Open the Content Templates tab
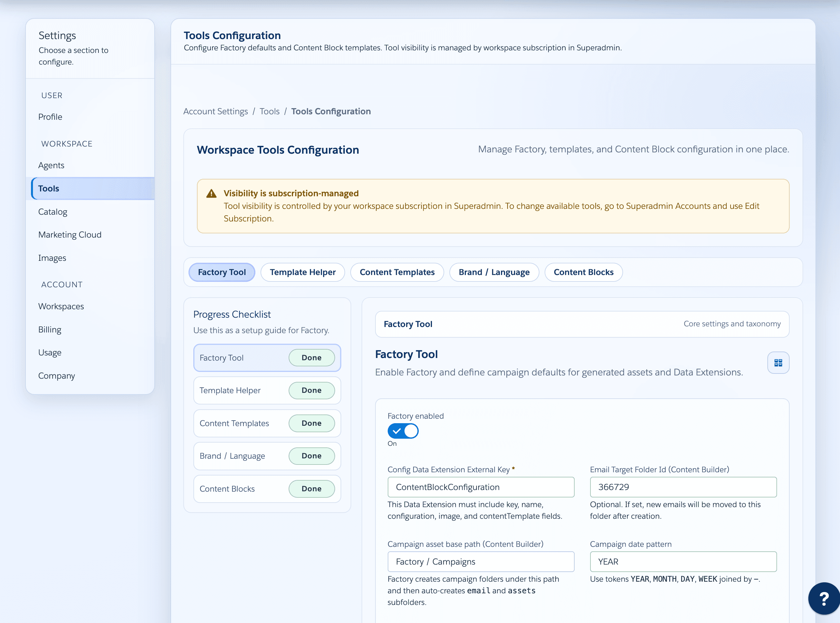Image resolution: width=840 pixels, height=623 pixels. pyautogui.click(x=397, y=272)
